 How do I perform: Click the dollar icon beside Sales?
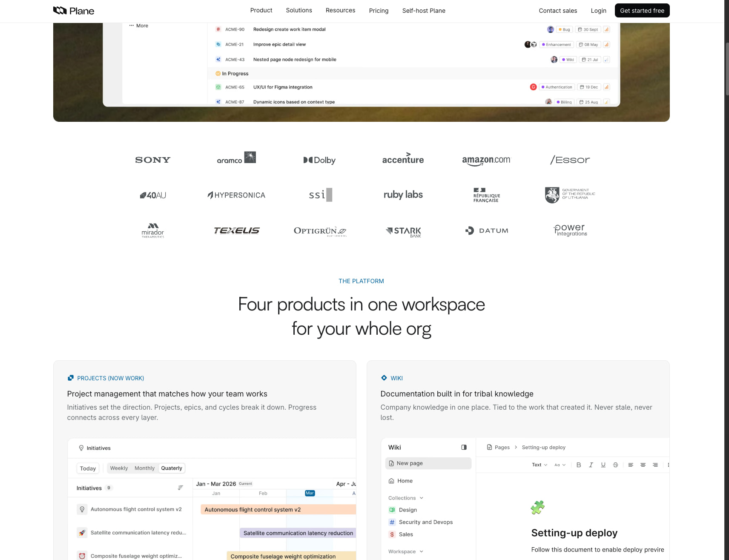click(392, 534)
